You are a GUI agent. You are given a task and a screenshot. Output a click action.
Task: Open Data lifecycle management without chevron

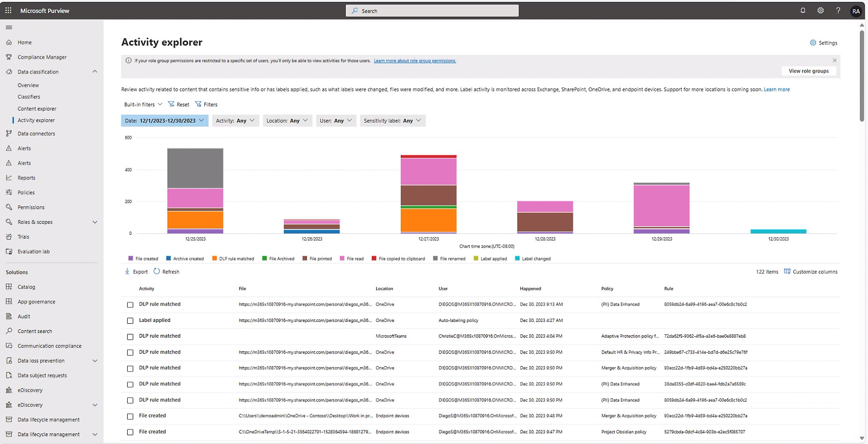[x=49, y=420]
